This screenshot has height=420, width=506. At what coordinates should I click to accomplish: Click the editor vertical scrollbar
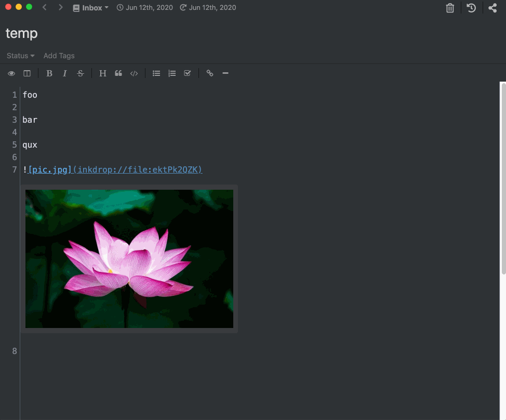503,179
